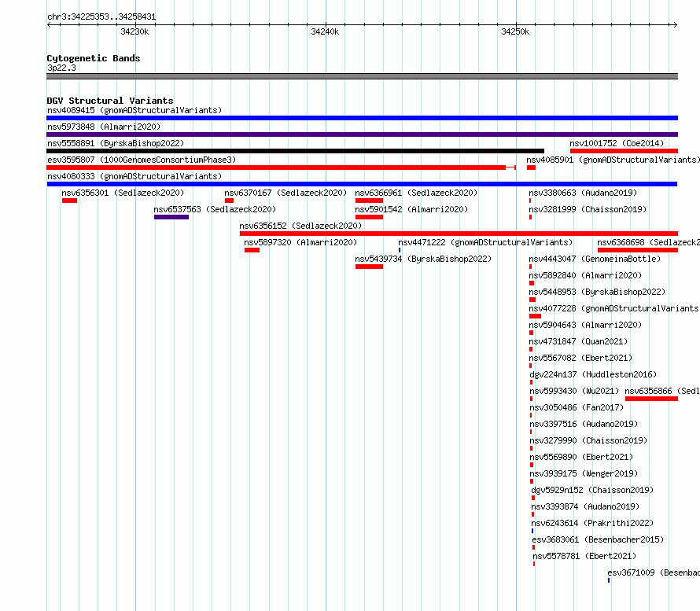Open the nsv5448953 ByrskaBishop2022 variant
Screen dimensions: 700x611
[597, 292]
